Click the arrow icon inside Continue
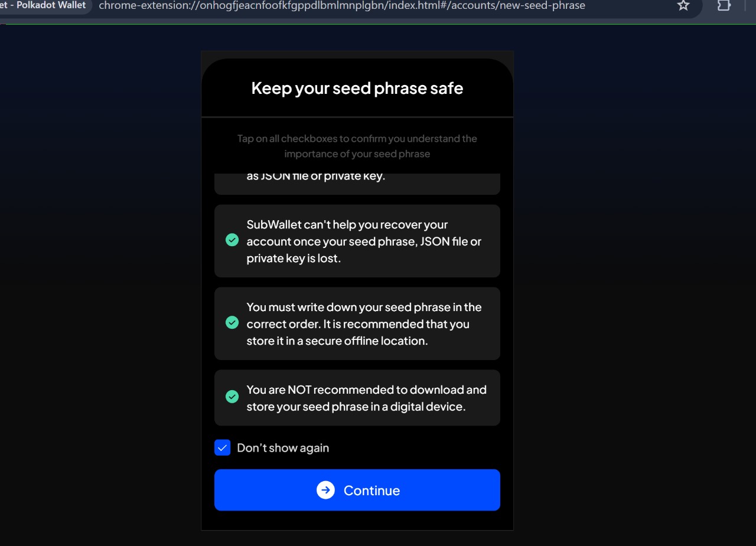Viewport: 756px width, 546px height. coord(325,490)
